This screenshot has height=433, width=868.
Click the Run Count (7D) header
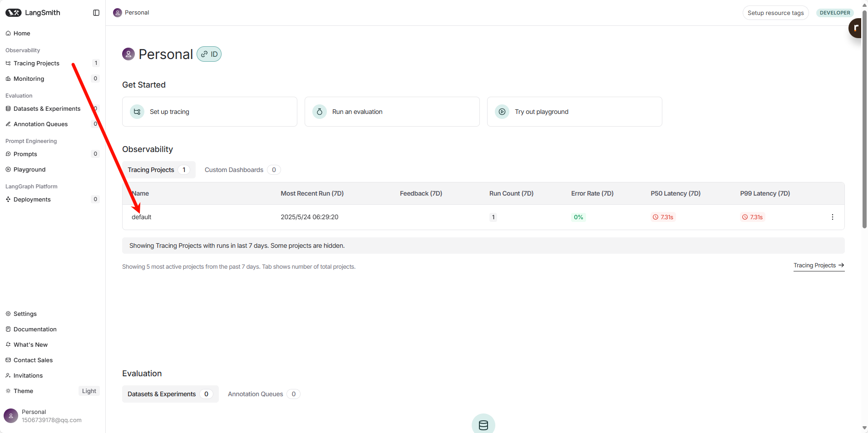click(x=511, y=193)
